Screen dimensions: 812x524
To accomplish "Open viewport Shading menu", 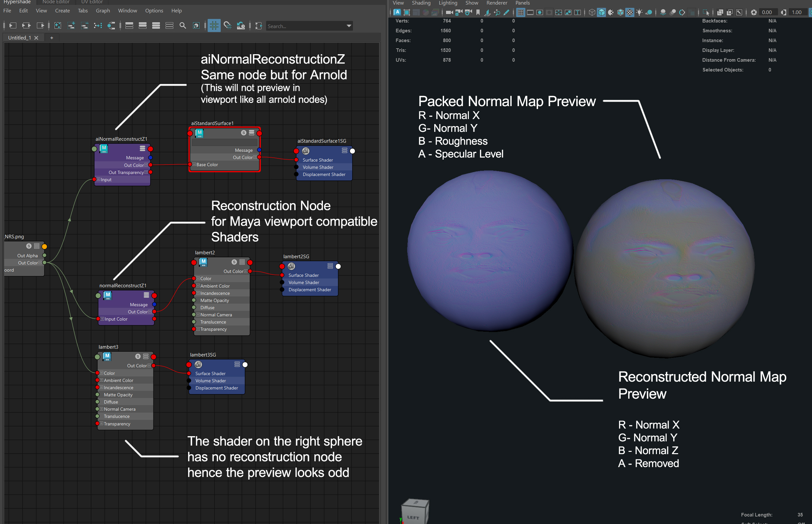I will [421, 3].
